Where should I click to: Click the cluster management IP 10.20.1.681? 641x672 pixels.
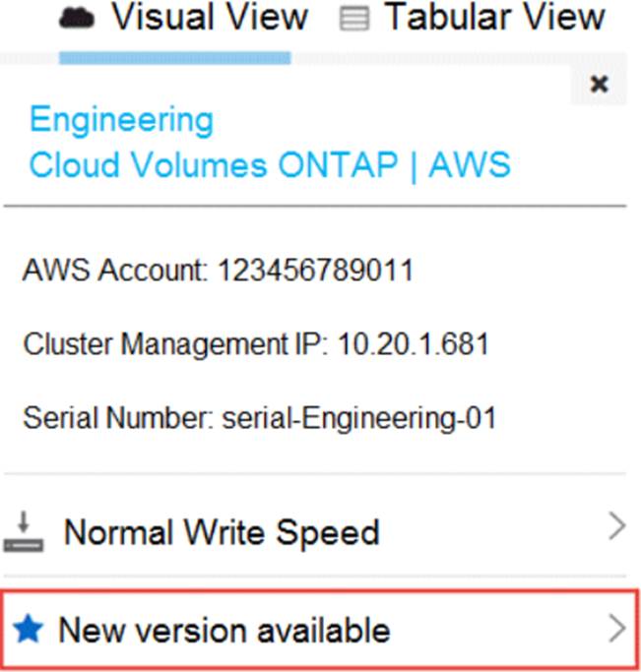(413, 345)
